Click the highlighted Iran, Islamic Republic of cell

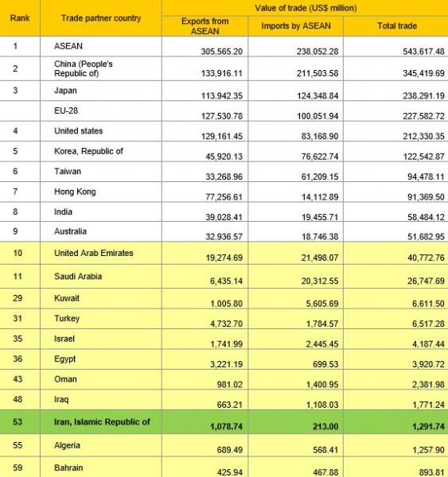101,422
